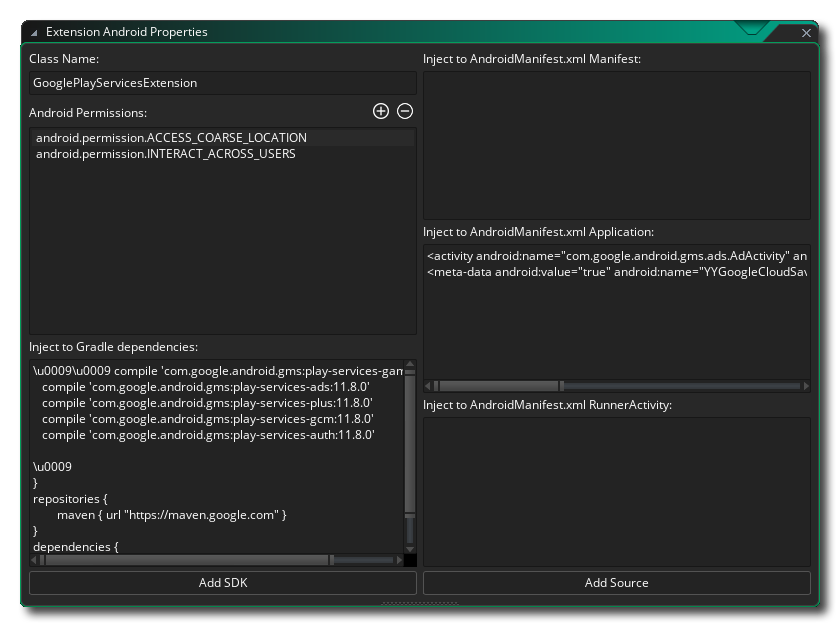
Task: Click the play-services-gcm:11.8.0 compile line
Action: pyautogui.click(x=207, y=419)
